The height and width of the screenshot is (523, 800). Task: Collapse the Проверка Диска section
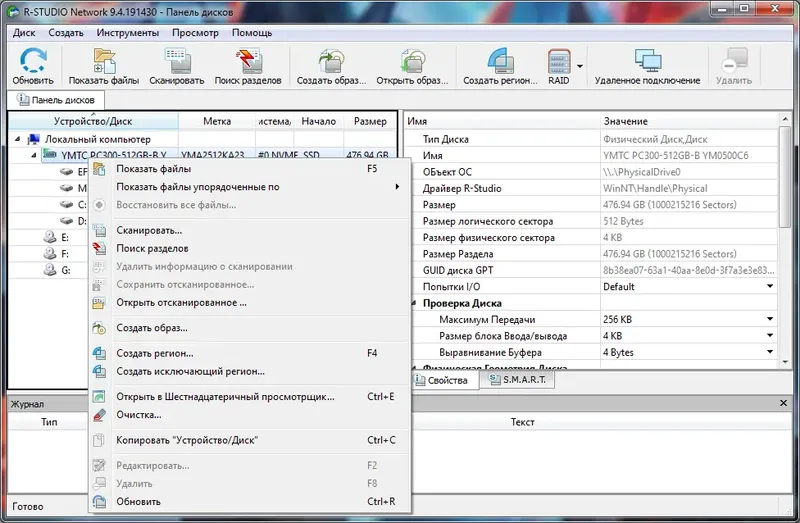(414, 303)
